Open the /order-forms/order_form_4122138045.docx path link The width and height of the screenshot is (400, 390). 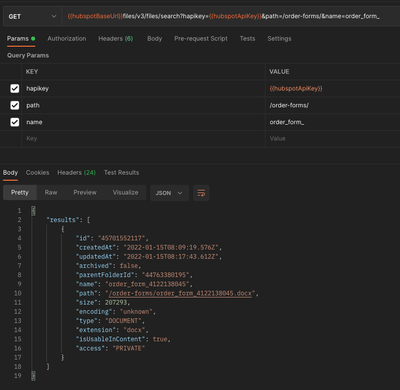[180, 293]
